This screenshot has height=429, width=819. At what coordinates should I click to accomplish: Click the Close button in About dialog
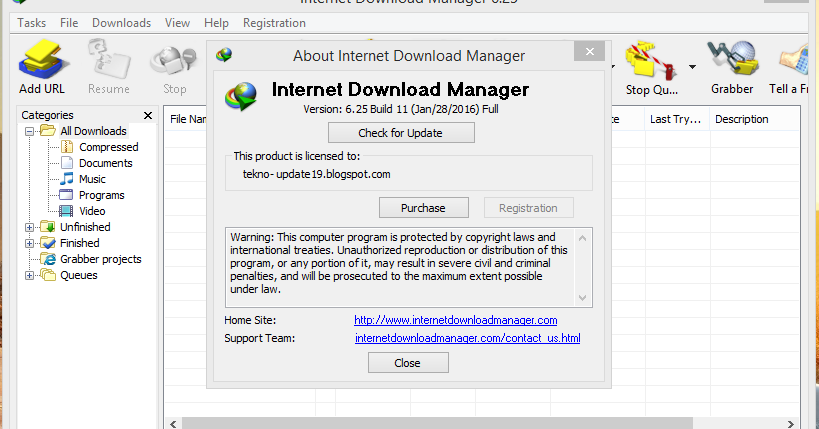tap(408, 363)
